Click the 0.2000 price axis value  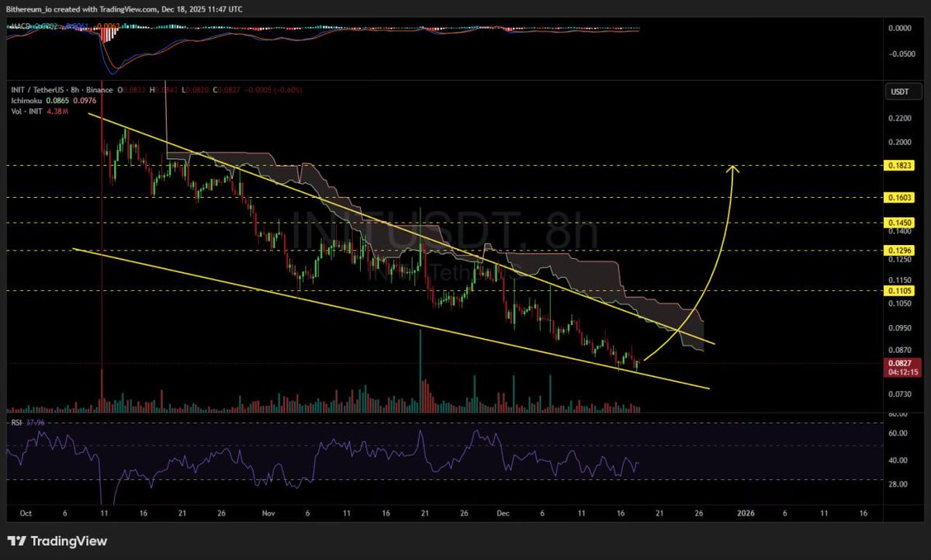click(x=899, y=142)
